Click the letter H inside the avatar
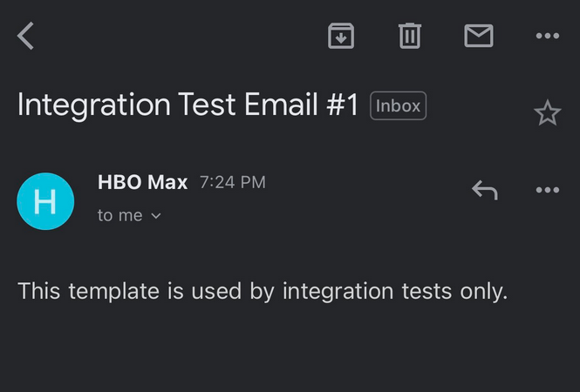The image size is (580, 392). 45,201
